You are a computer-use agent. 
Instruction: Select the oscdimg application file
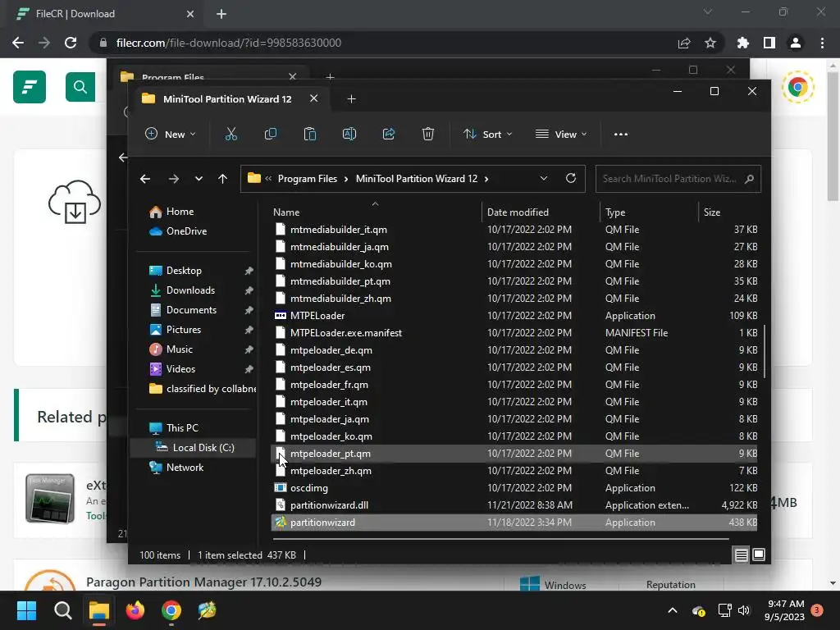click(514, 488)
